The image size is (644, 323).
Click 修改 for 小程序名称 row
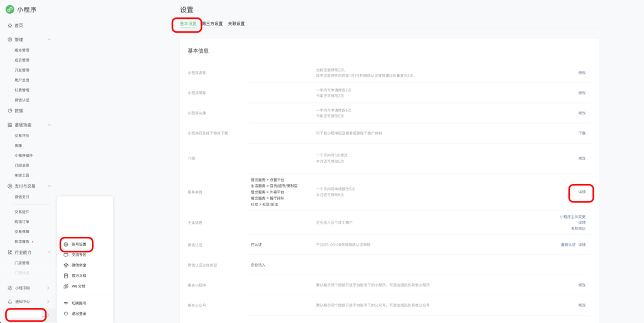(582, 73)
